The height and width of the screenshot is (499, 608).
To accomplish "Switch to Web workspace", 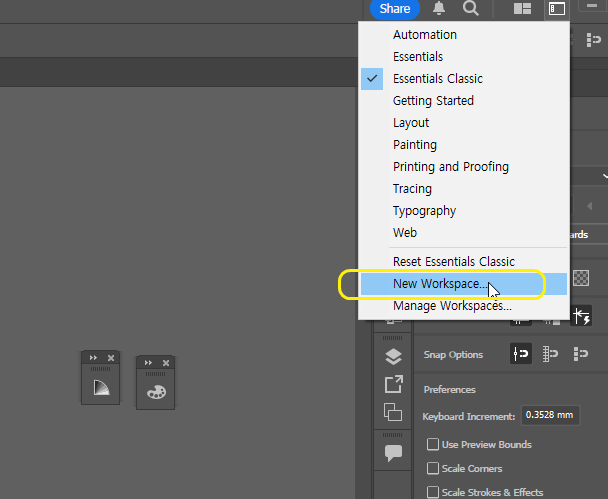I will point(464,233).
